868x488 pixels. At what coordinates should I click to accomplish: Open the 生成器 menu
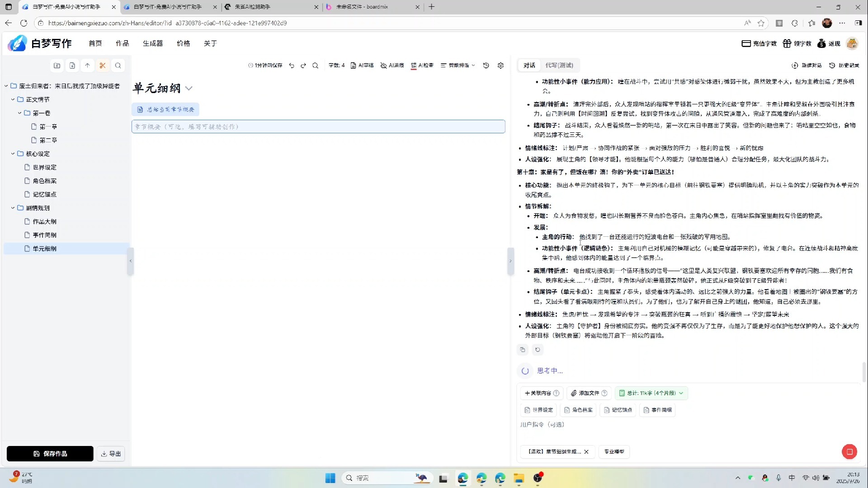pos(153,43)
